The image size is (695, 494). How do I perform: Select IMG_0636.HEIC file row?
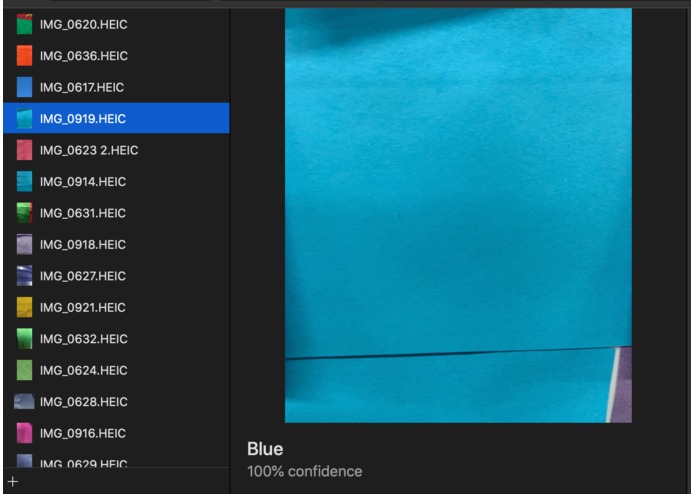[117, 56]
